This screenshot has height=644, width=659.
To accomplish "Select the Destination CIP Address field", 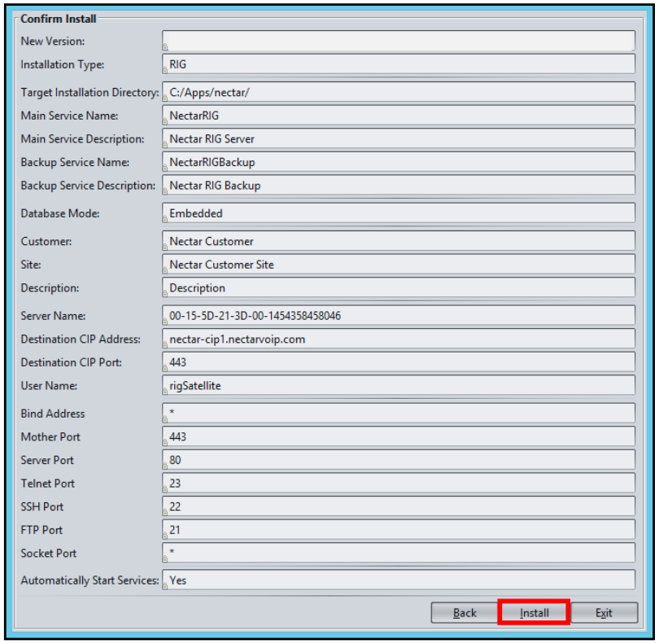I will click(x=399, y=339).
